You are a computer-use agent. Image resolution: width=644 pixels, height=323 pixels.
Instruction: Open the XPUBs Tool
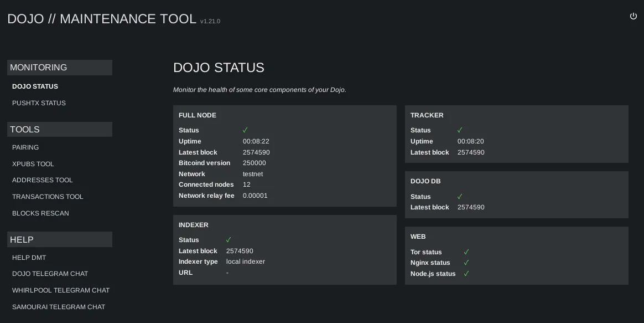[33, 164]
